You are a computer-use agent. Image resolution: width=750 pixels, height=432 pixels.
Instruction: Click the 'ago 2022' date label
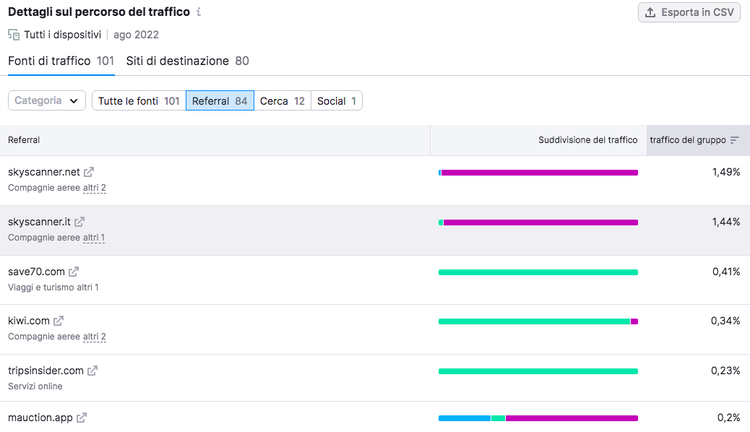pyautogui.click(x=136, y=35)
